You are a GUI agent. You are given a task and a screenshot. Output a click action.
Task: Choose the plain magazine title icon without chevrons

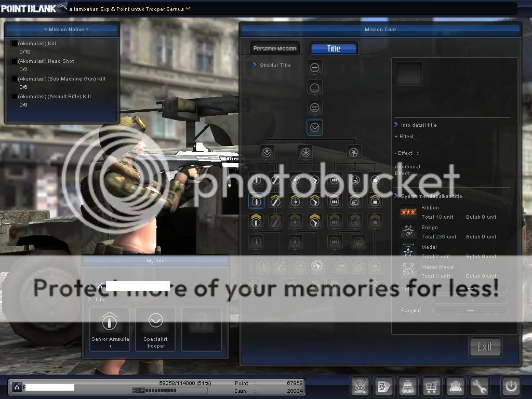tap(335, 180)
